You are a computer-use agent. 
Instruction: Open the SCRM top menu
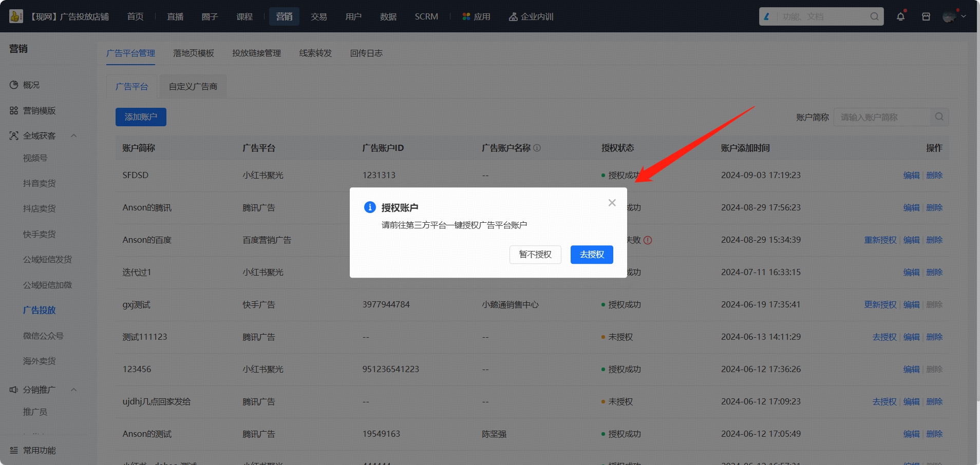[426, 16]
